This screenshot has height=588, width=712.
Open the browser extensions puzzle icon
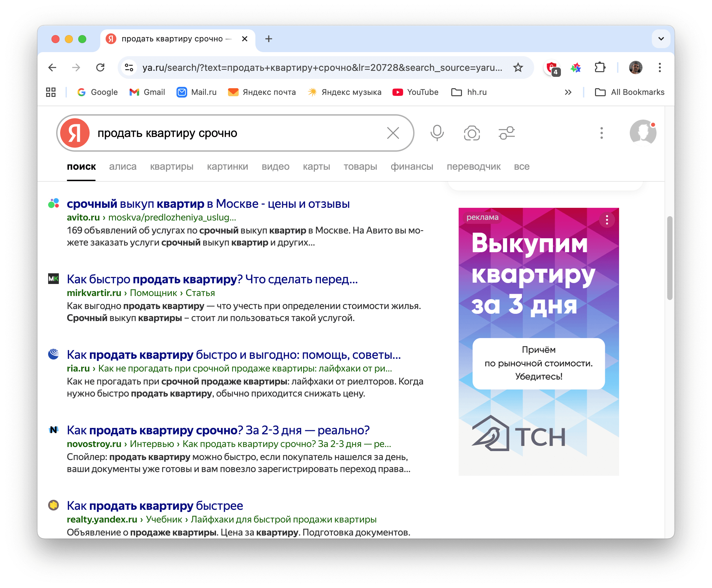600,67
